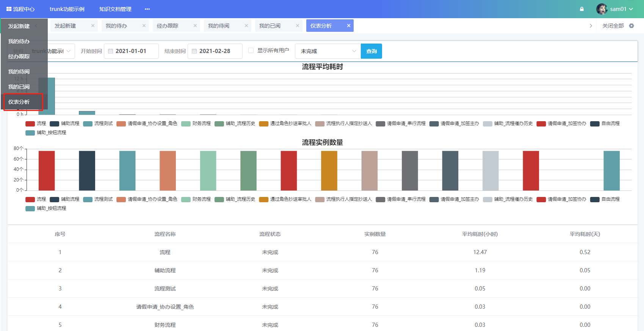The width and height of the screenshot is (644, 331).
Task: Click the tall 流程 bar in 流程平均耗时 chart
Action: click(47, 96)
